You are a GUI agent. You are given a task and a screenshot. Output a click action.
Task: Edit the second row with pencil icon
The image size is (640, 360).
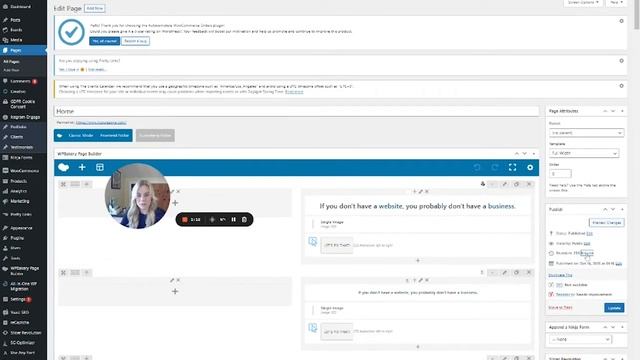click(x=504, y=272)
